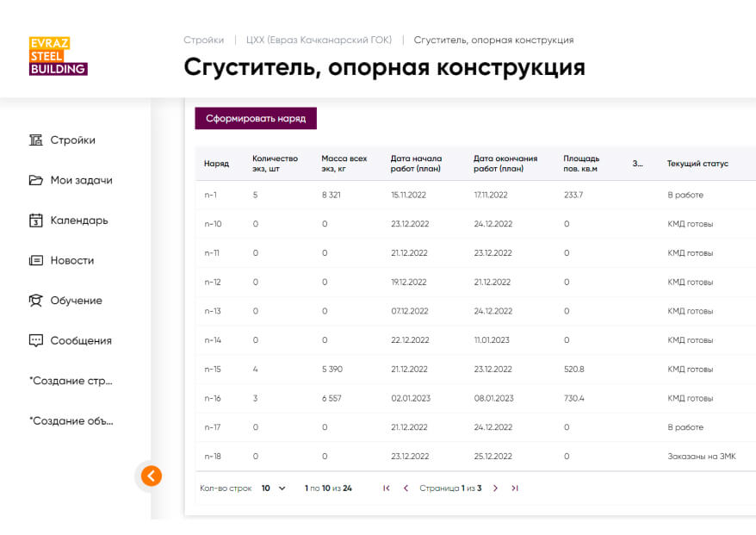Click the Обучение graduation cap icon

coord(35,301)
